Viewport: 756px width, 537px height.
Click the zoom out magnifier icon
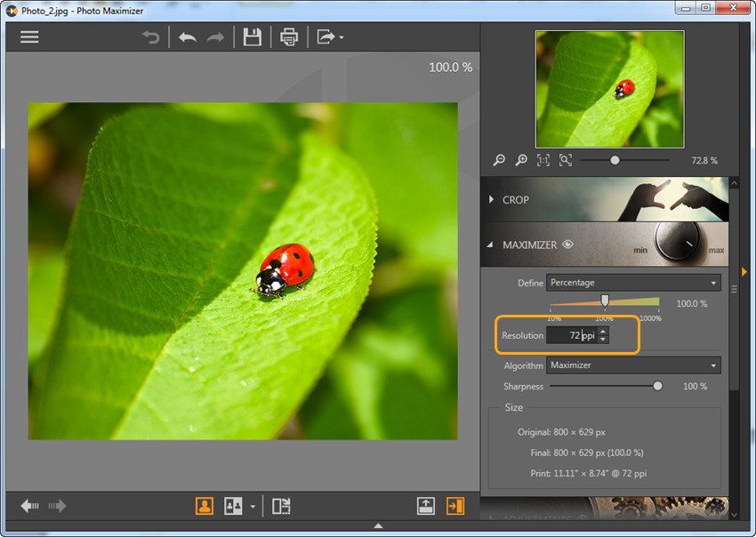click(x=499, y=160)
